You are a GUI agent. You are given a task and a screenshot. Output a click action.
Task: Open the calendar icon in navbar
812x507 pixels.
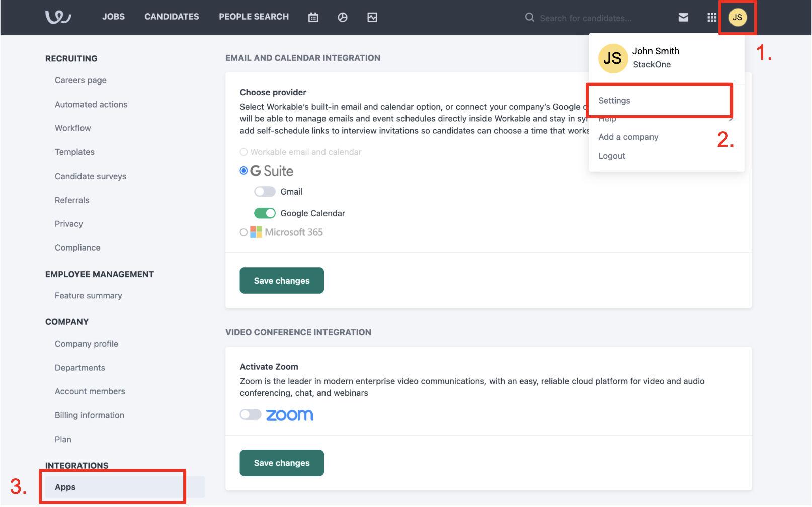pos(313,18)
